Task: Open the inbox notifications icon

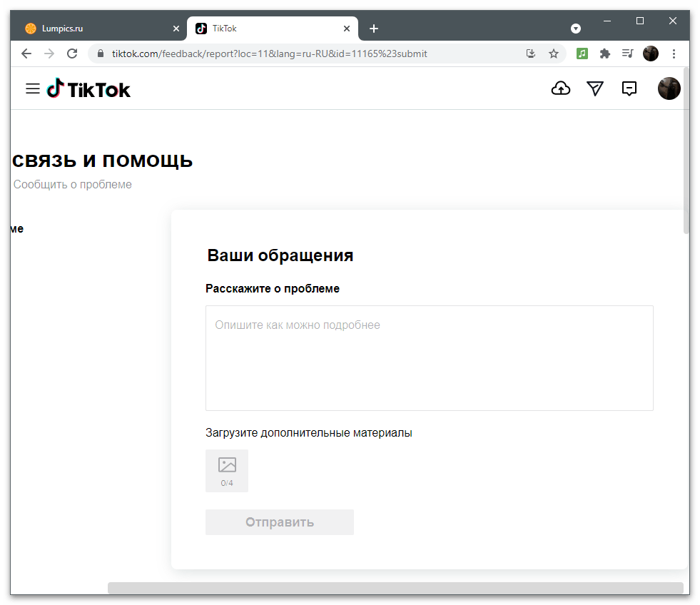Action: [629, 88]
